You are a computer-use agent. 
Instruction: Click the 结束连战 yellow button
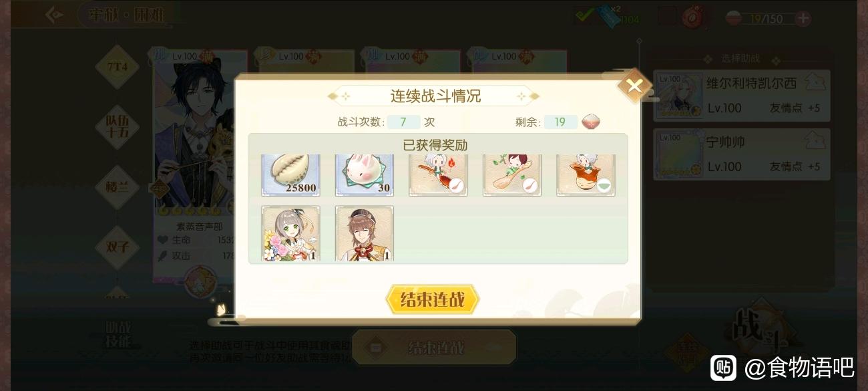coord(433,299)
